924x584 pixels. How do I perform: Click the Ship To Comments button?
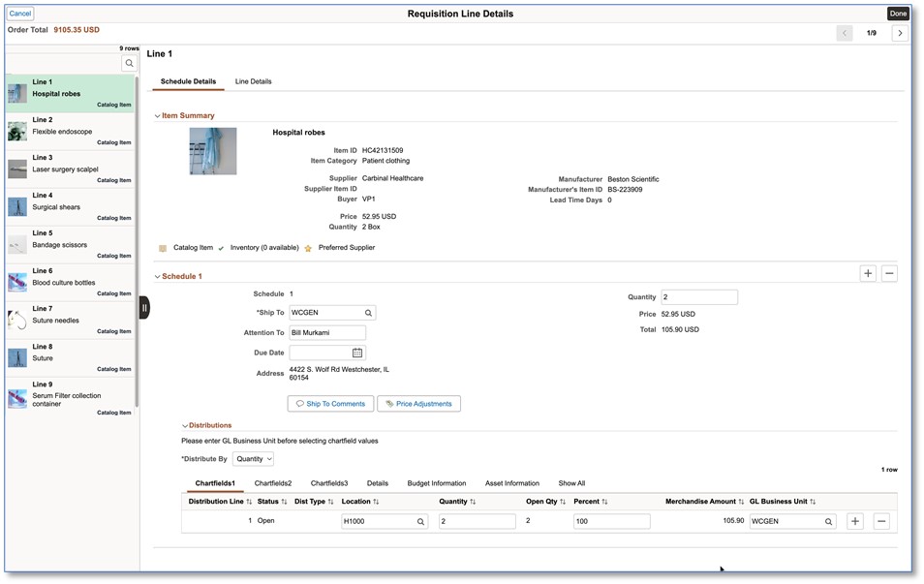click(x=330, y=404)
